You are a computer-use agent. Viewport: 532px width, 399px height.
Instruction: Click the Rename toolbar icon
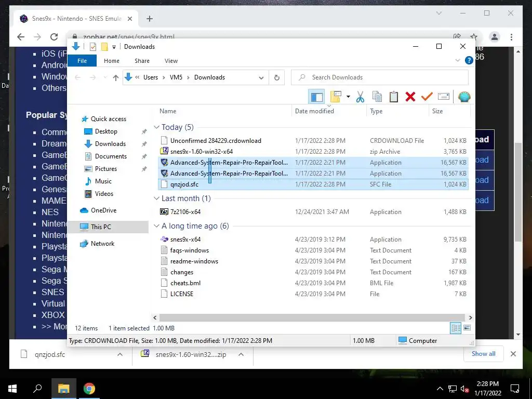click(444, 97)
